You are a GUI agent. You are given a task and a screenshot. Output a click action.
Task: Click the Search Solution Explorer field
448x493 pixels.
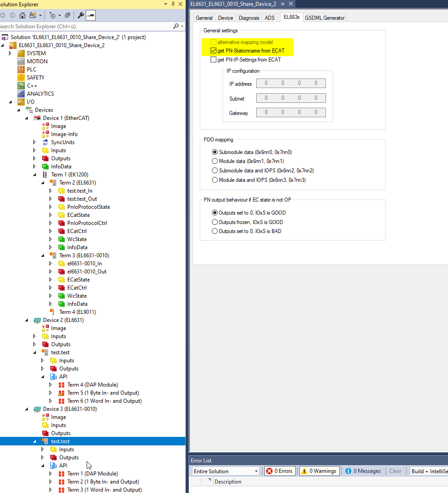pos(85,26)
